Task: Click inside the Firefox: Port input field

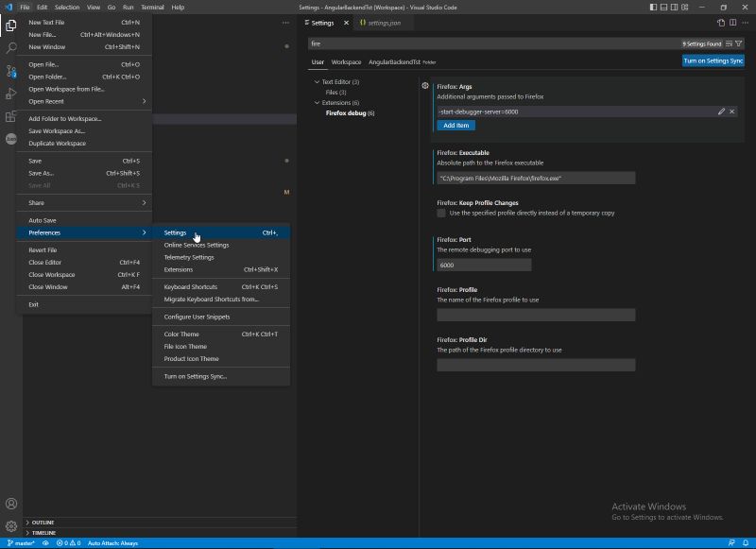Action: pos(482,265)
